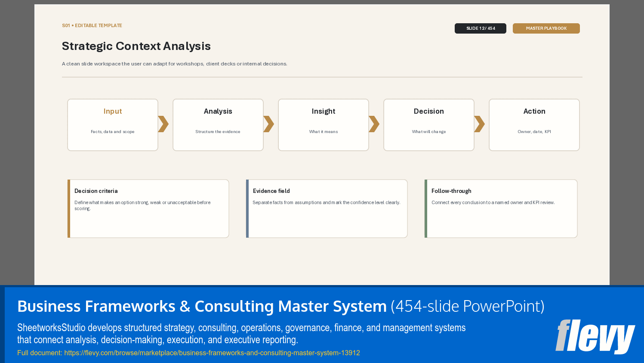Click 'What will change' text
The width and height of the screenshot is (644, 363).
click(429, 132)
